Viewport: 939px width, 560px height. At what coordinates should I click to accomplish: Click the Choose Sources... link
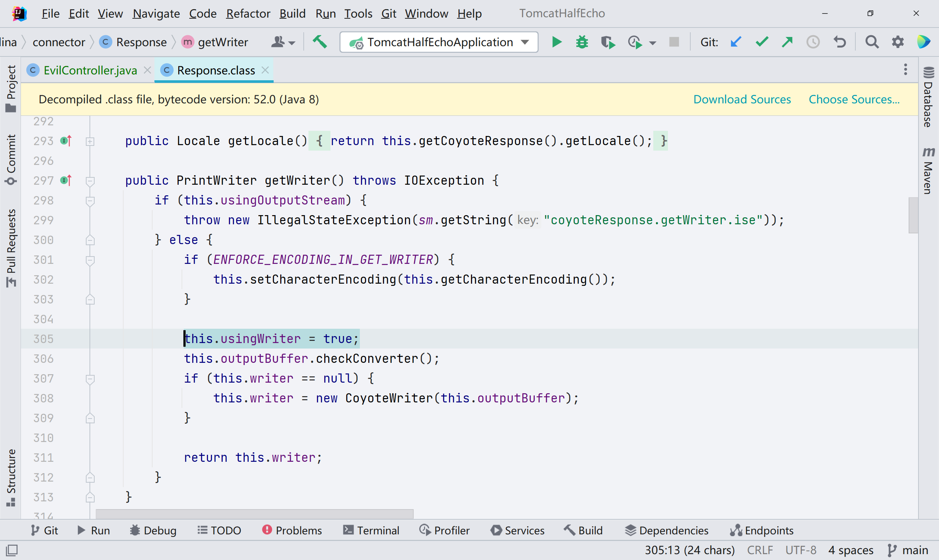(x=854, y=99)
